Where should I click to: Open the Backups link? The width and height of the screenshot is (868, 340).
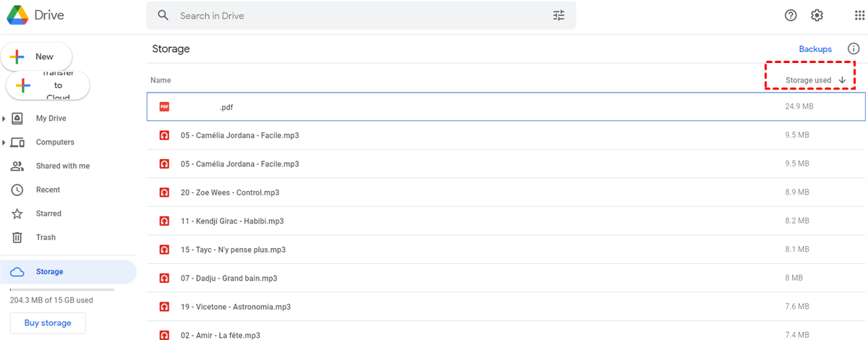[x=815, y=49]
